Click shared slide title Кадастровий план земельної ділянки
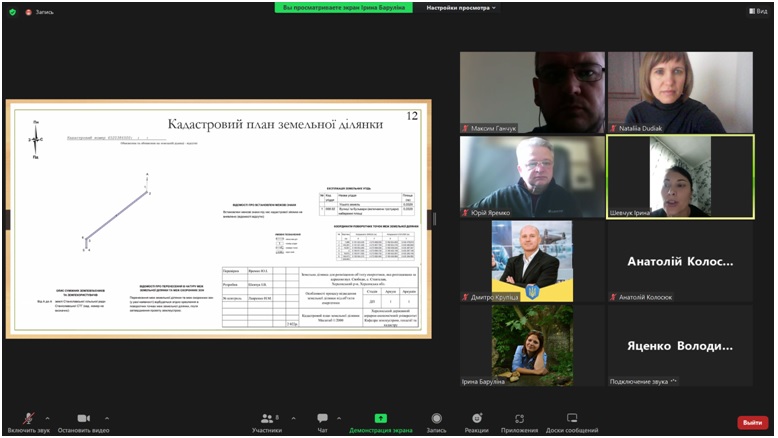Screen dimensions: 778x438 (x=275, y=124)
